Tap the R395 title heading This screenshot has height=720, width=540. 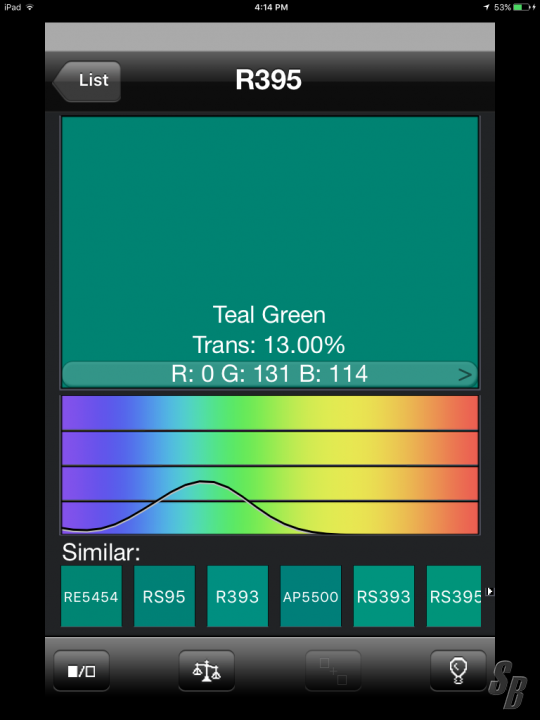point(268,80)
